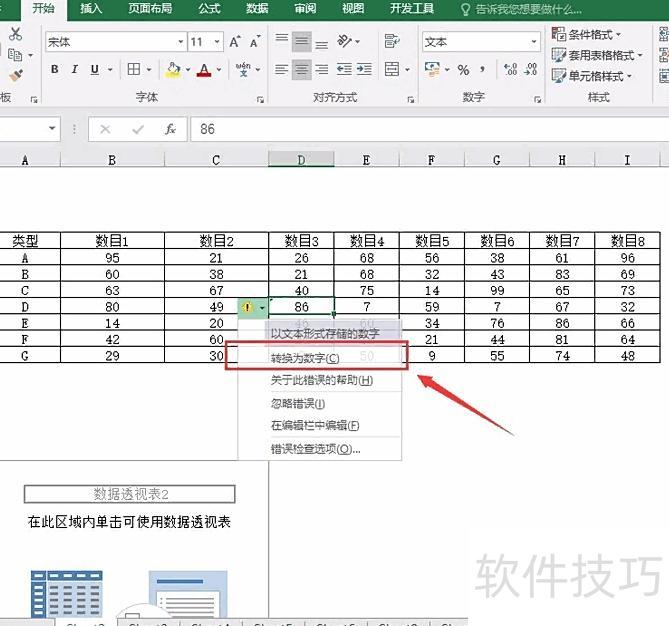Switch to the 视图 tab
The height and width of the screenshot is (626, 669).
[x=353, y=9]
